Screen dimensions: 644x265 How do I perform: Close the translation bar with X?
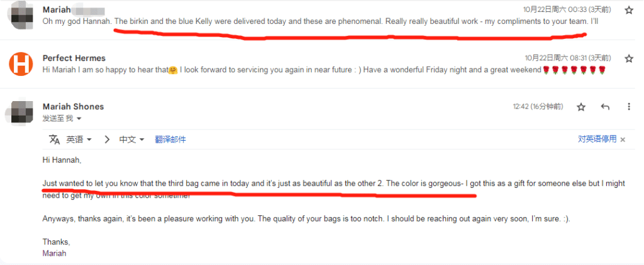623,139
